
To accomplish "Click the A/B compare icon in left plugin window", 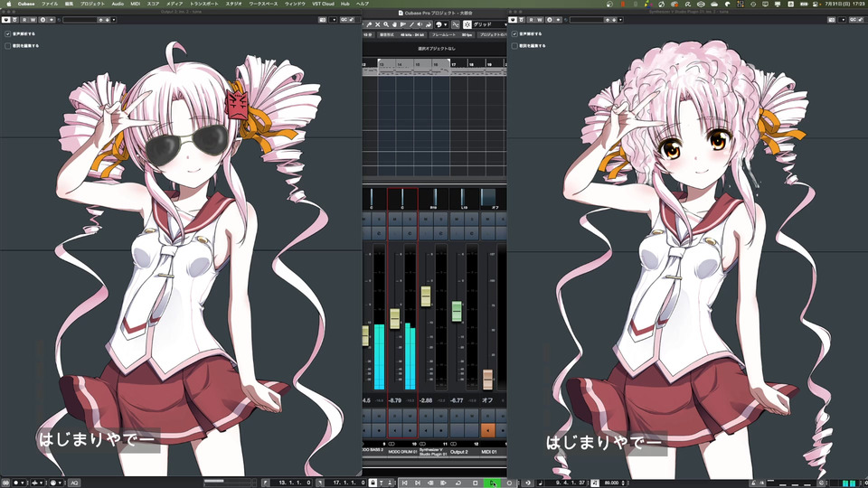I will 42,20.
